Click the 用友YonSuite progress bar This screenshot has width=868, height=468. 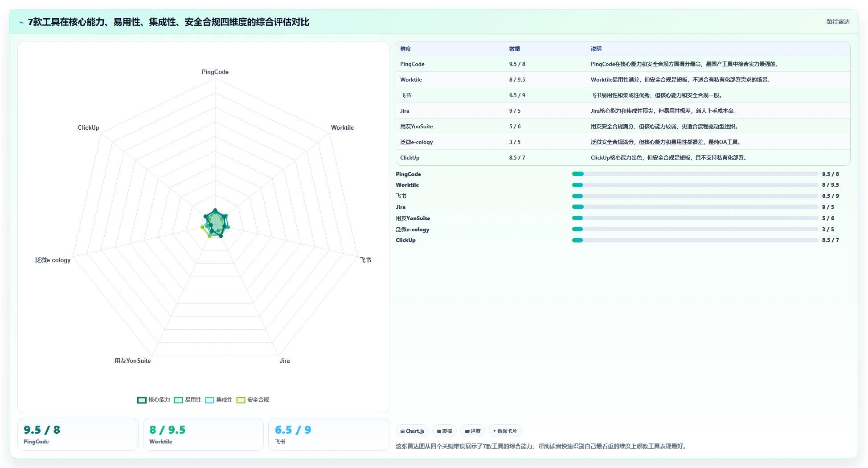tap(695, 218)
